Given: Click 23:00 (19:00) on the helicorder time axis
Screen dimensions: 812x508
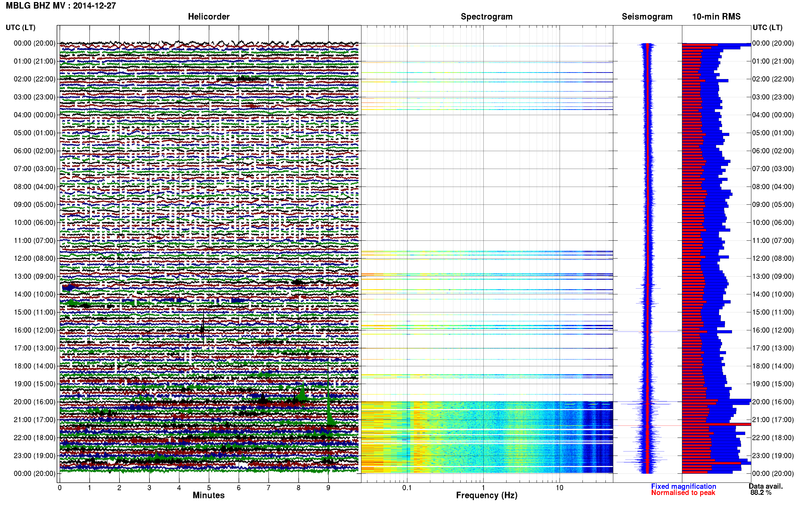Looking at the screenshot, I should click(35, 456).
